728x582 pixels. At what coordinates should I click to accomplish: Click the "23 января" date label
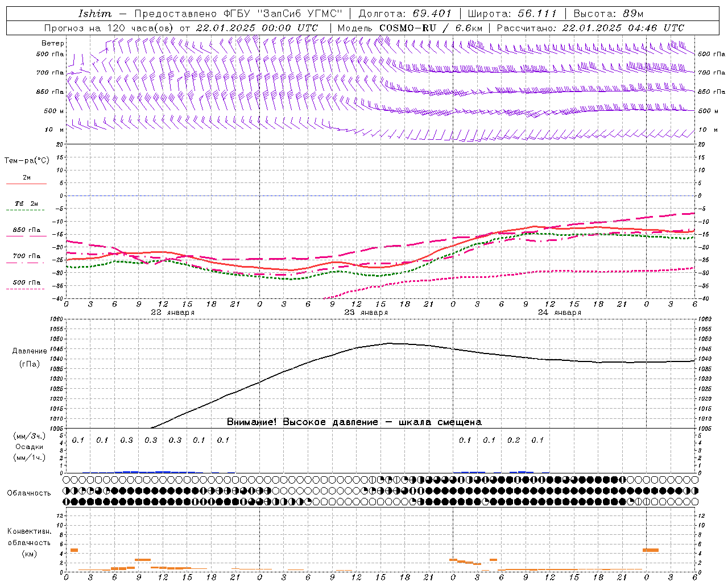[x=366, y=313]
